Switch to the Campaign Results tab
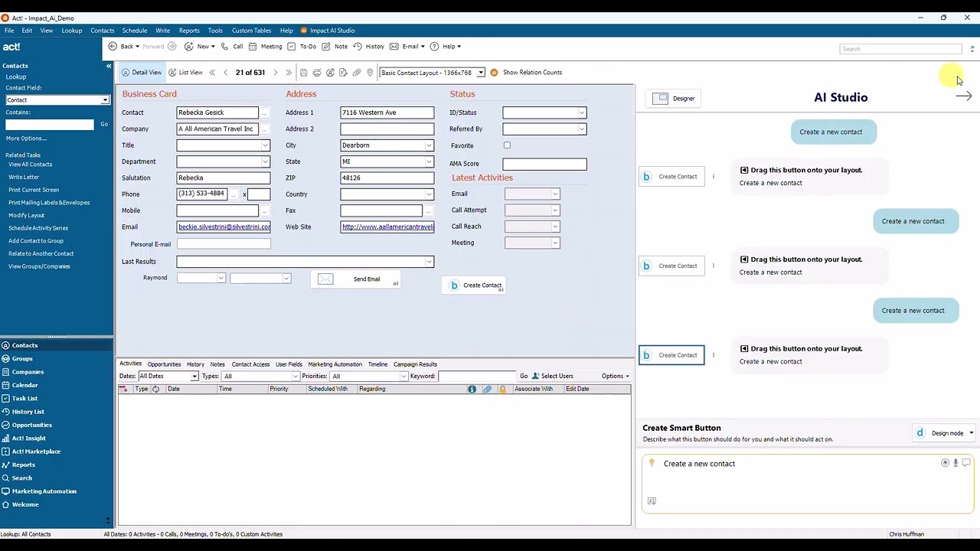 coord(415,364)
